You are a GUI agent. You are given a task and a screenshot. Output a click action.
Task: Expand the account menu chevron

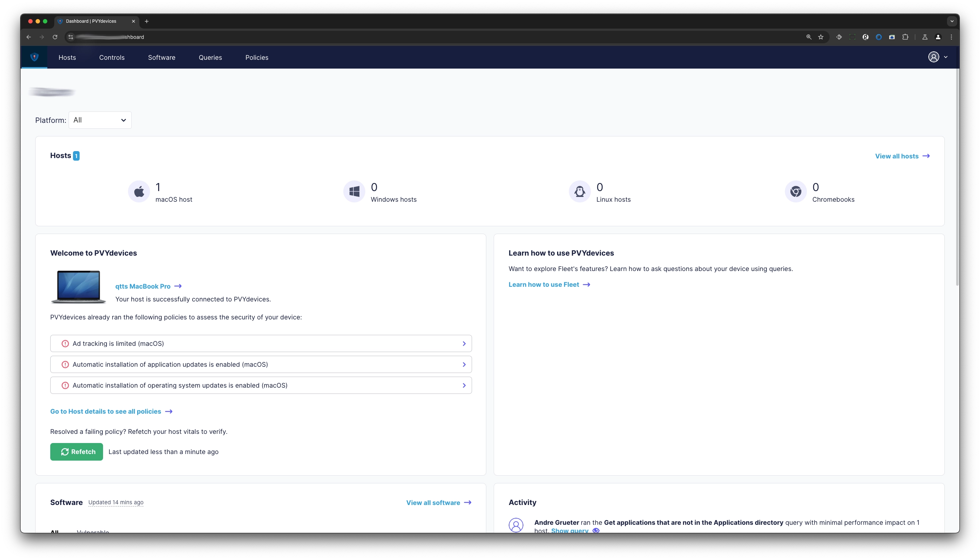point(946,57)
